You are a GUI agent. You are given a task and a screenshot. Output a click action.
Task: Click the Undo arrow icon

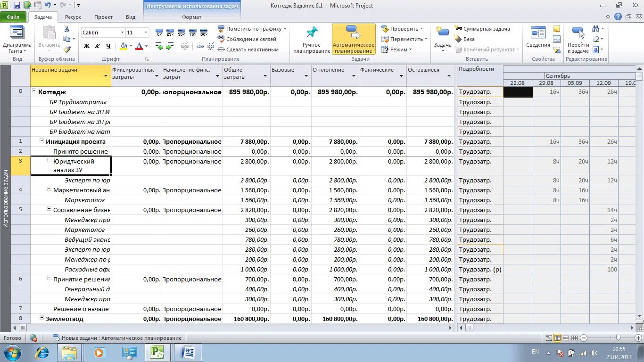[x=48, y=5]
